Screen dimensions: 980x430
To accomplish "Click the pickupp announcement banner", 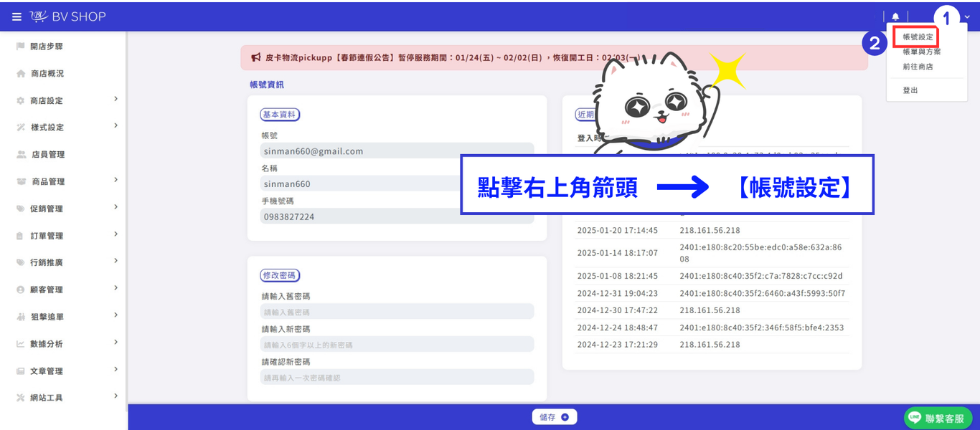I will click(x=554, y=57).
